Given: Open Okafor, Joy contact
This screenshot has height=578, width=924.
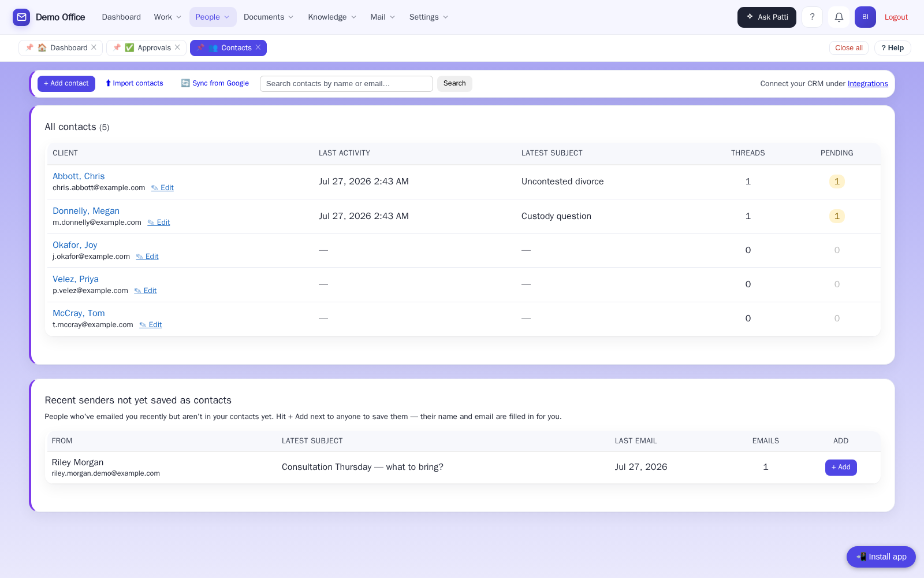Looking at the screenshot, I should (x=75, y=245).
